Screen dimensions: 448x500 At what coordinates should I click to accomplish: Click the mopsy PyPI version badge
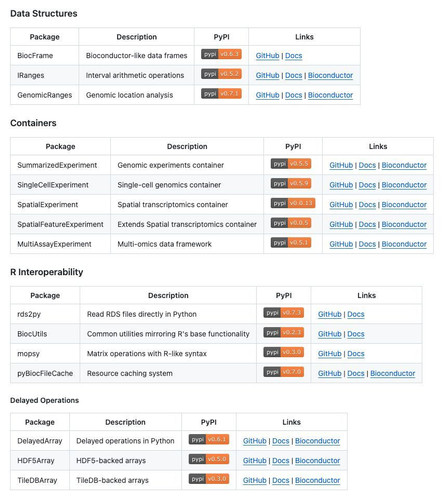coord(283,352)
